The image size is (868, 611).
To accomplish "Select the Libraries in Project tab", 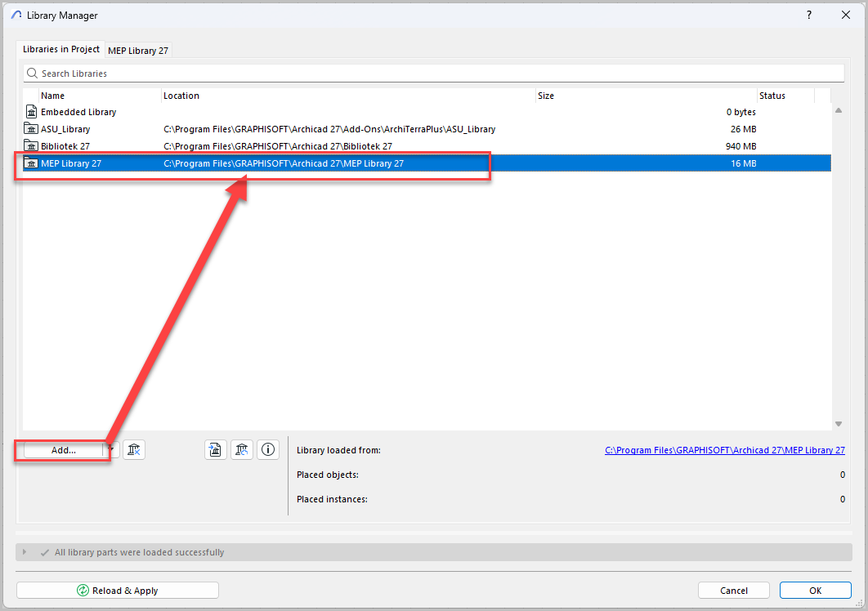I will (61, 49).
